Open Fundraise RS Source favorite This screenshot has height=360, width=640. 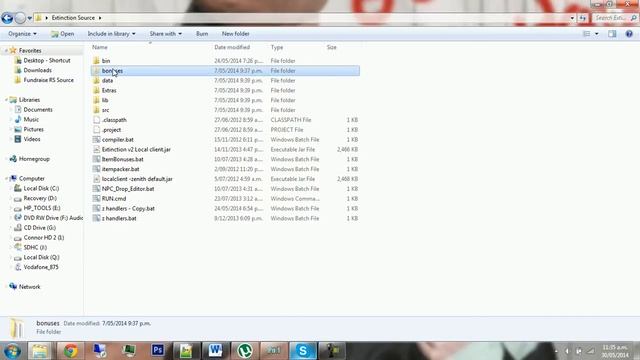[49, 80]
